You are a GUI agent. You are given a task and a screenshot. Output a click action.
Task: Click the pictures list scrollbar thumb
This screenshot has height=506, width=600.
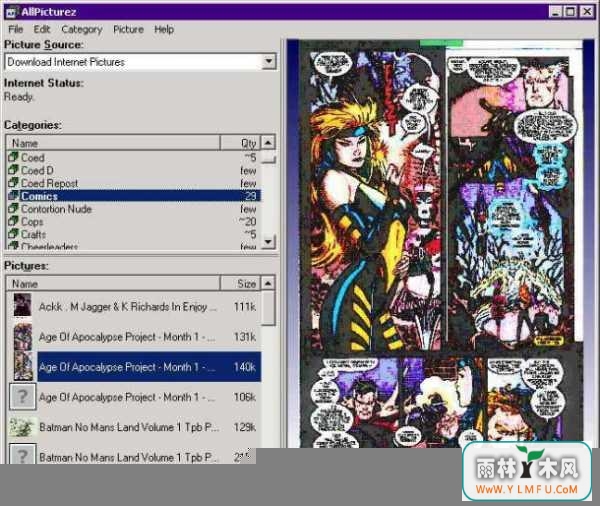tap(268, 308)
